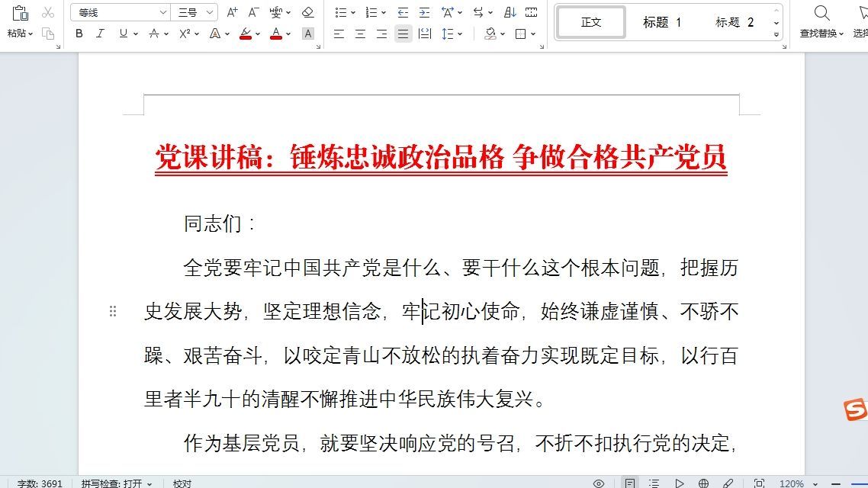Click the sort A-Z icon

pos(510,12)
